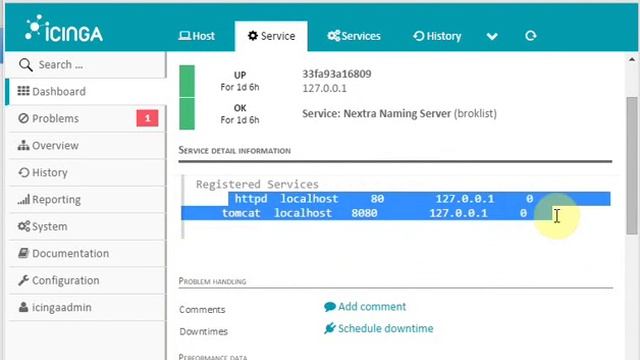Click the sidebar History clock icon
Screen dimensions: 640x360
[x=24, y=172]
